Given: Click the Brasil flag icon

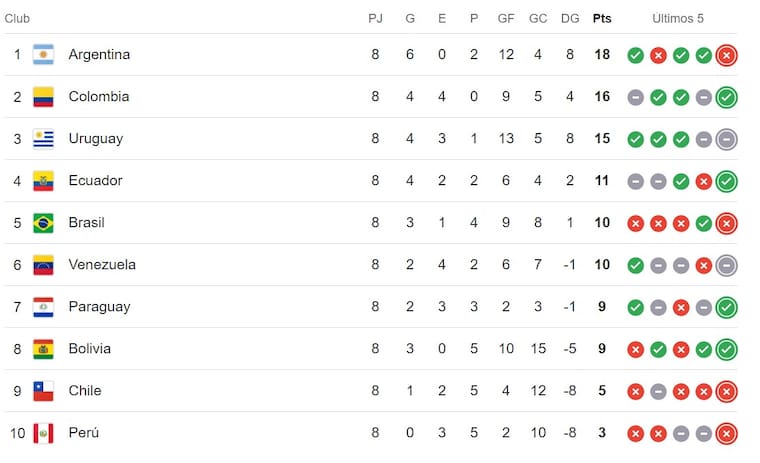Looking at the screenshot, I should click(43, 223).
